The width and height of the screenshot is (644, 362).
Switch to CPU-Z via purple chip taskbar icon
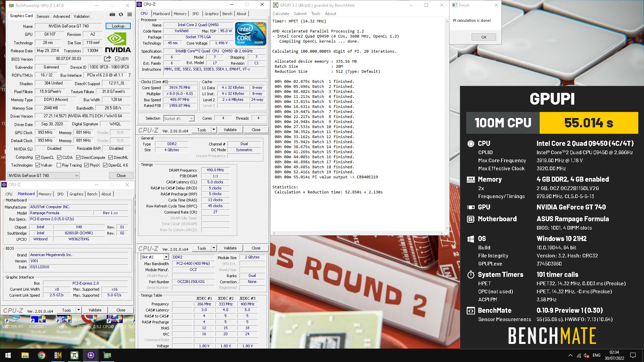[91, 355]
